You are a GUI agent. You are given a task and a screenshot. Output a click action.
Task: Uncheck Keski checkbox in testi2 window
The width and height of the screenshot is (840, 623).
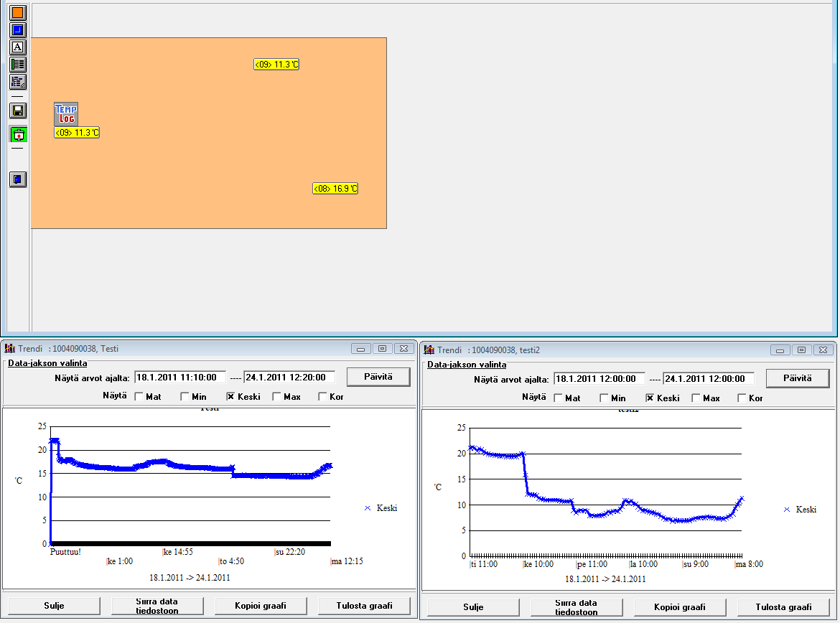click(x=650, y=398)
